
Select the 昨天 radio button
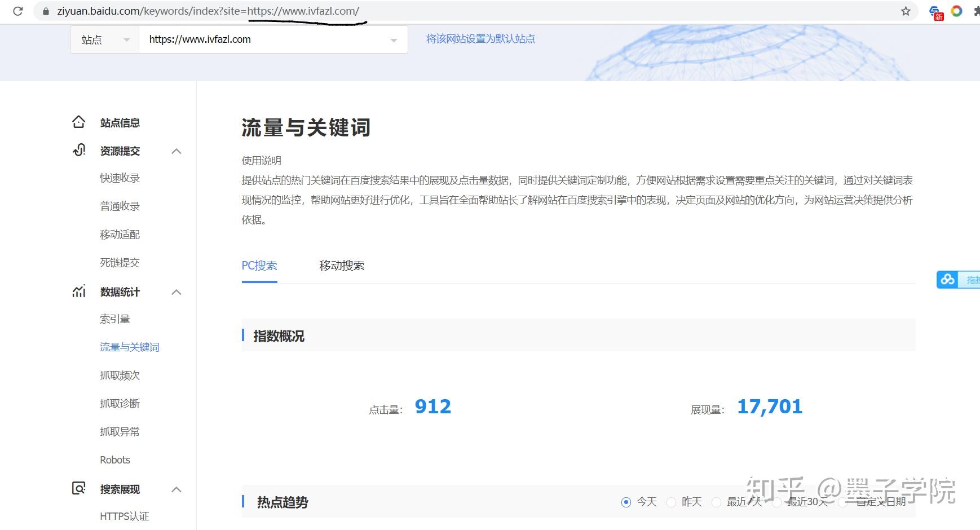coord(671,502)
